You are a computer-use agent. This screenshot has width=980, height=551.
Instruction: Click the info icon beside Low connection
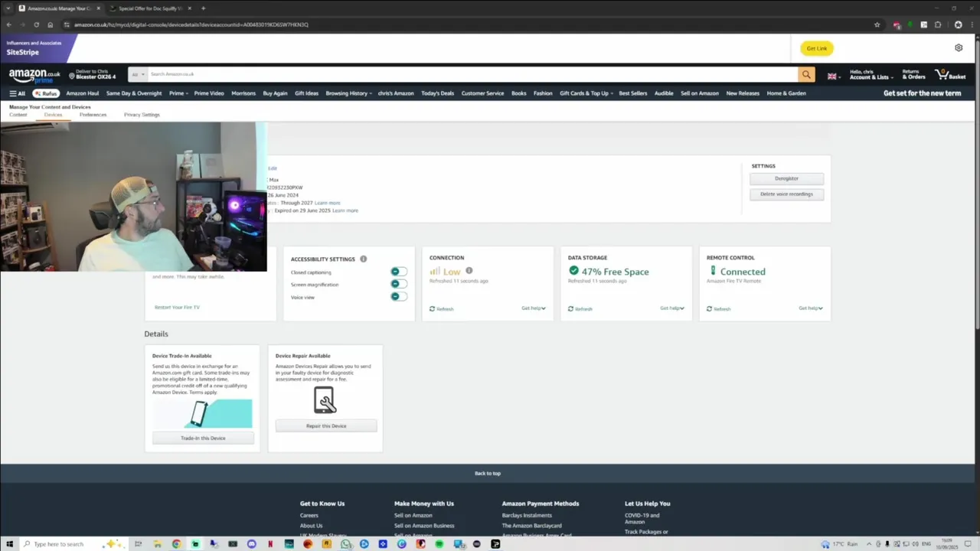click(469, 271)
